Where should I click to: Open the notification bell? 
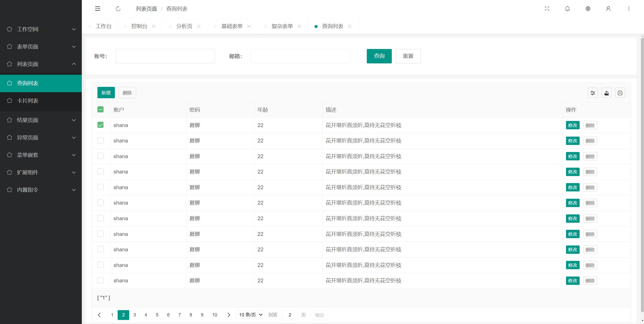(x=568, y=9)
